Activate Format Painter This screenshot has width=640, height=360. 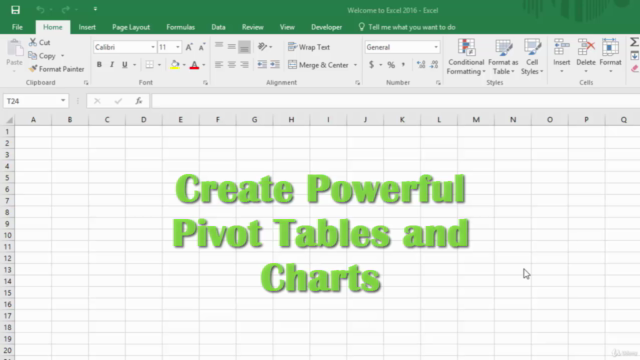coord(57,69)
